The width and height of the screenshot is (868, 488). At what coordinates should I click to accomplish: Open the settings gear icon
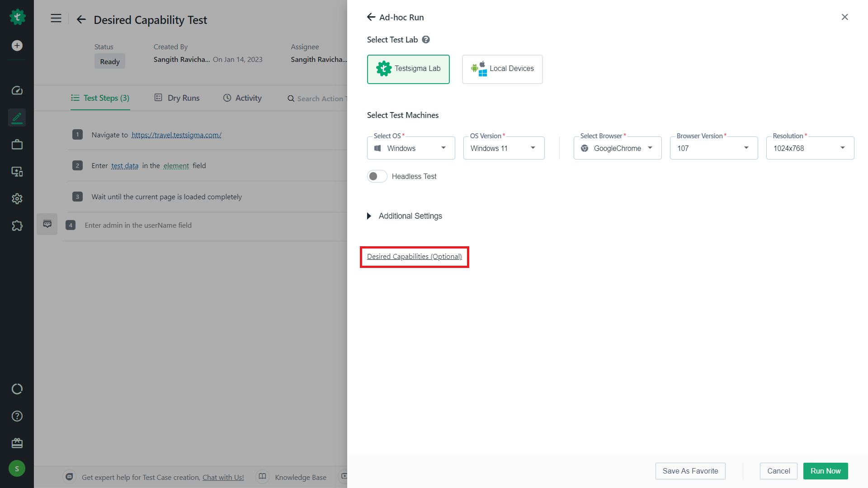17,199
